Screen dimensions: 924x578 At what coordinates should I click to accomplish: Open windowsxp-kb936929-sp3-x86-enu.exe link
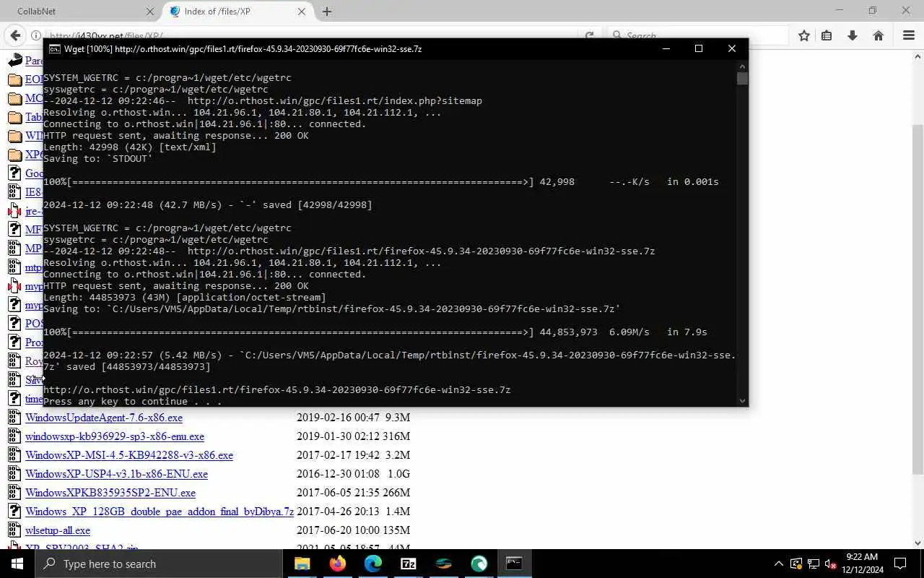coord(115,436)
